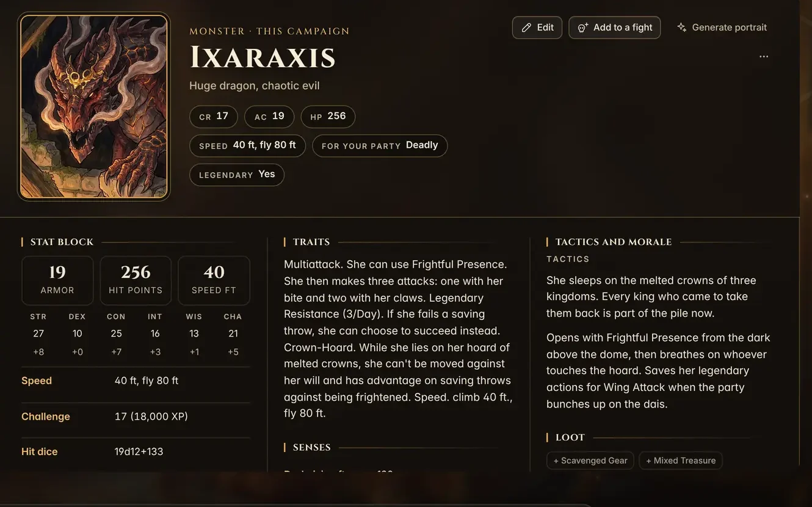Click the Legendary Yes pill
Viewport: 812px width, 507px height.
237,175
